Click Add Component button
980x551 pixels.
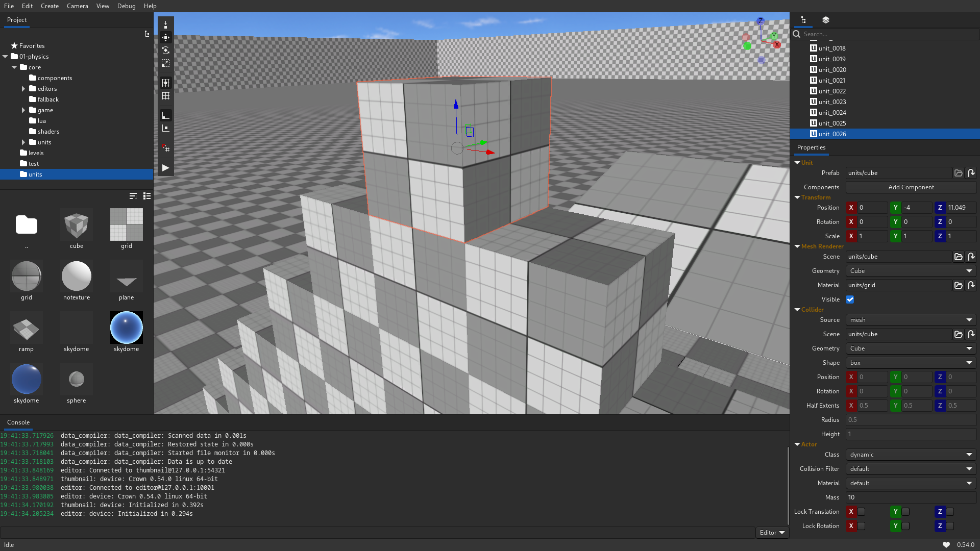click(911, 187)
